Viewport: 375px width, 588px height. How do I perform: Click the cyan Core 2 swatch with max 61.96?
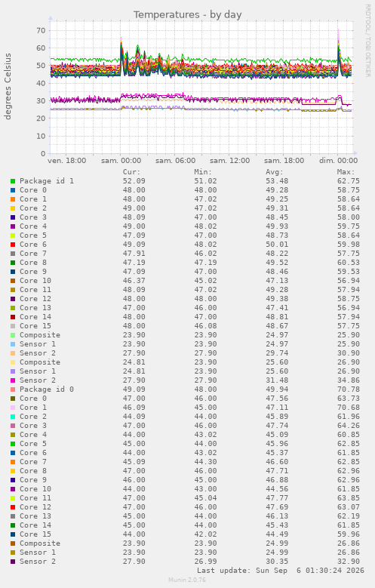(x=13, y=417)
